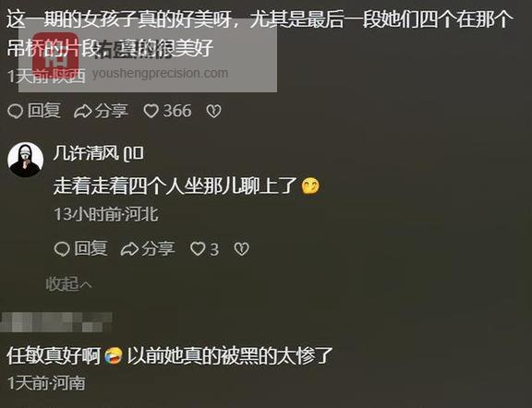Click the thinking emoji in 几许清风's reply

[x=310, y=186]
